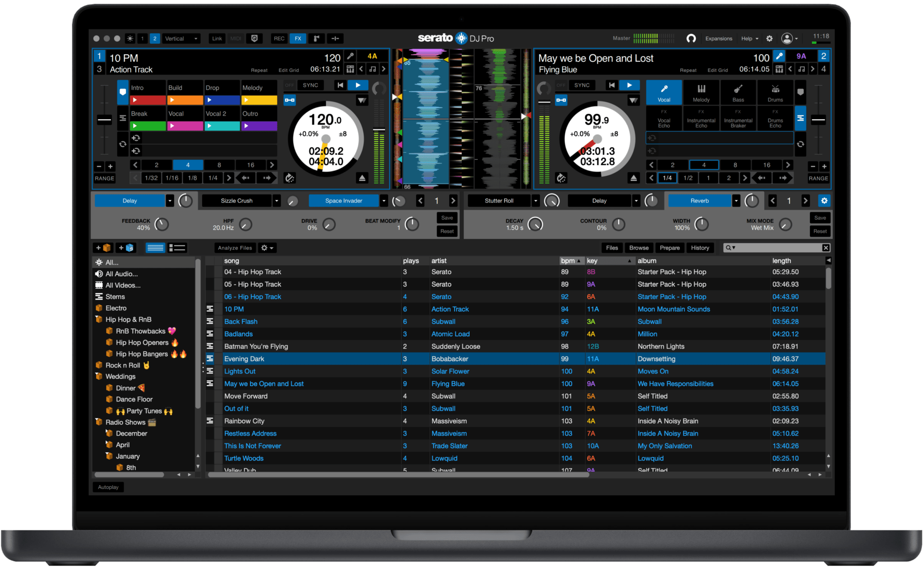
Task: Open the Vertical layout dropdown
Action: [181, 39]
